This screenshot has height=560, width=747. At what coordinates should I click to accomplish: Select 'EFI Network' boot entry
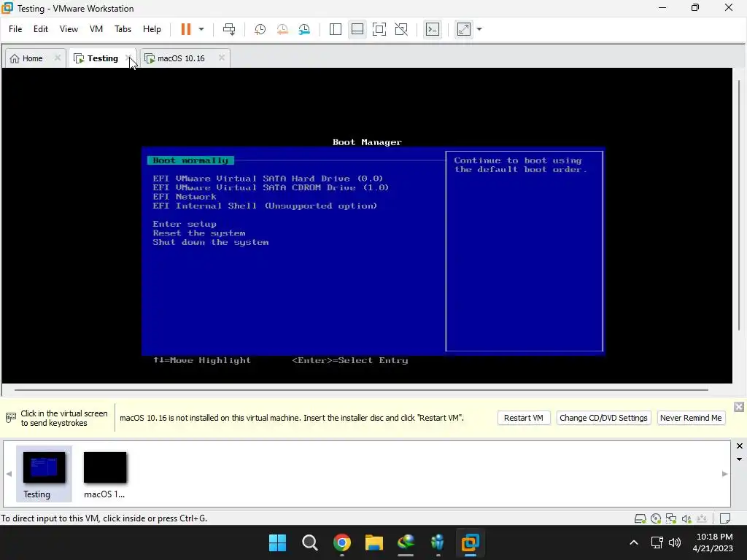click(185, 197)
